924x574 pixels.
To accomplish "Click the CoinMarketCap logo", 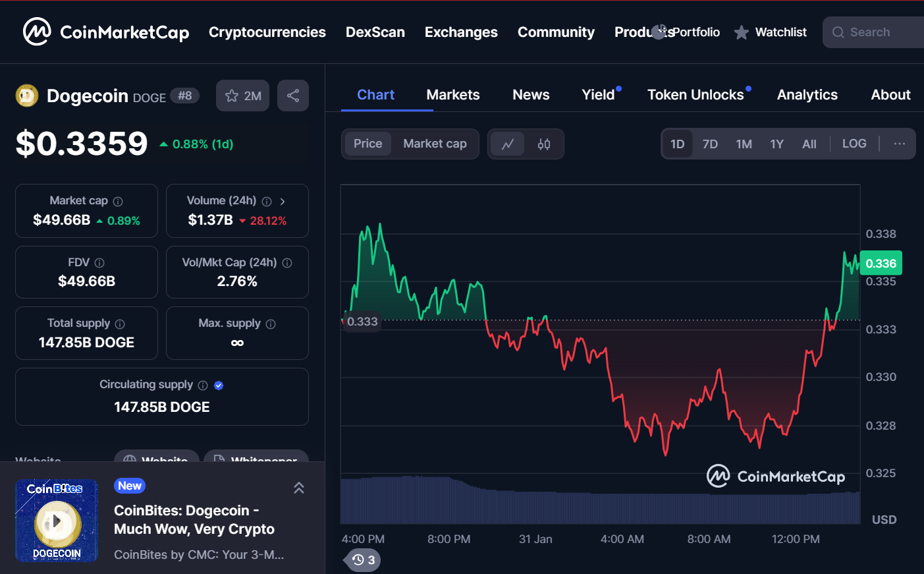I will pos(106,32).
